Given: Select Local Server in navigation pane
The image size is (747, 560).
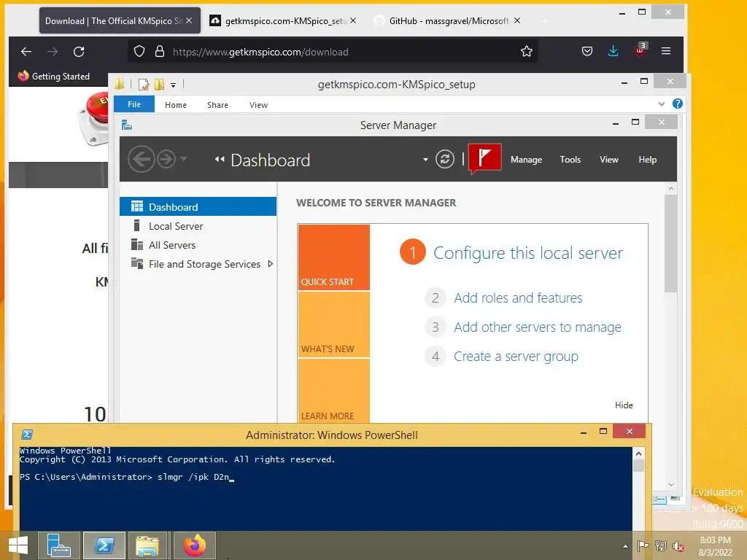Looking at the screenshot, I should pos(198,226).
